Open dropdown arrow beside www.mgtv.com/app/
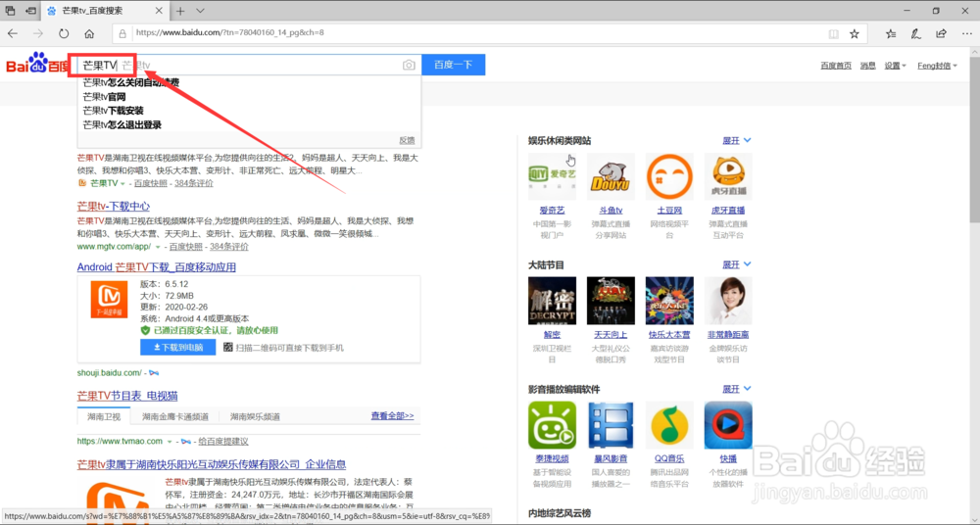This screenshot has height=525, width=980. click(x=158, y=248)
